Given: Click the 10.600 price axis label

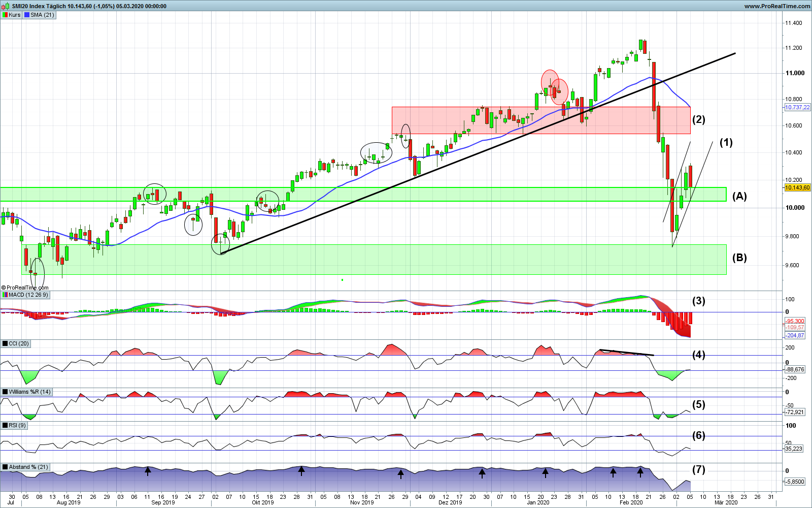Looking at the screenshot, I should (794, 125).
